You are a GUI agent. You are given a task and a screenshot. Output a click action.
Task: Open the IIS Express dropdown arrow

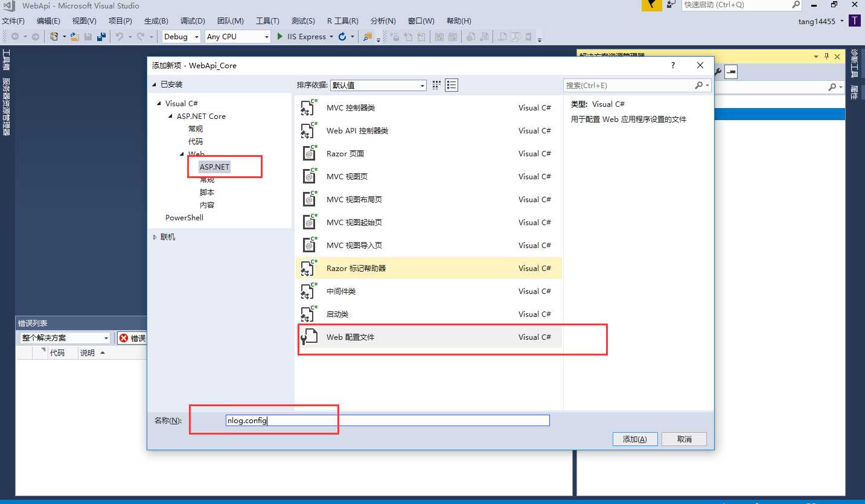[331, 37]
